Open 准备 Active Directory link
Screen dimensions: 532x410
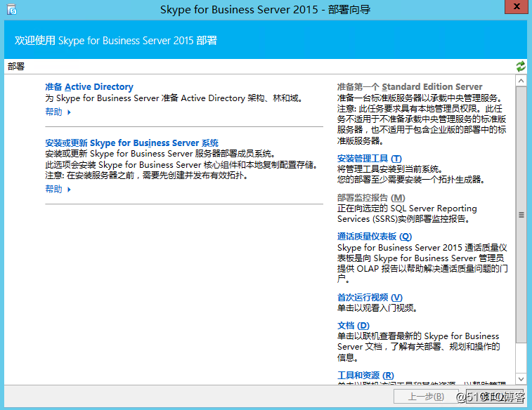[x=89, y=87]
